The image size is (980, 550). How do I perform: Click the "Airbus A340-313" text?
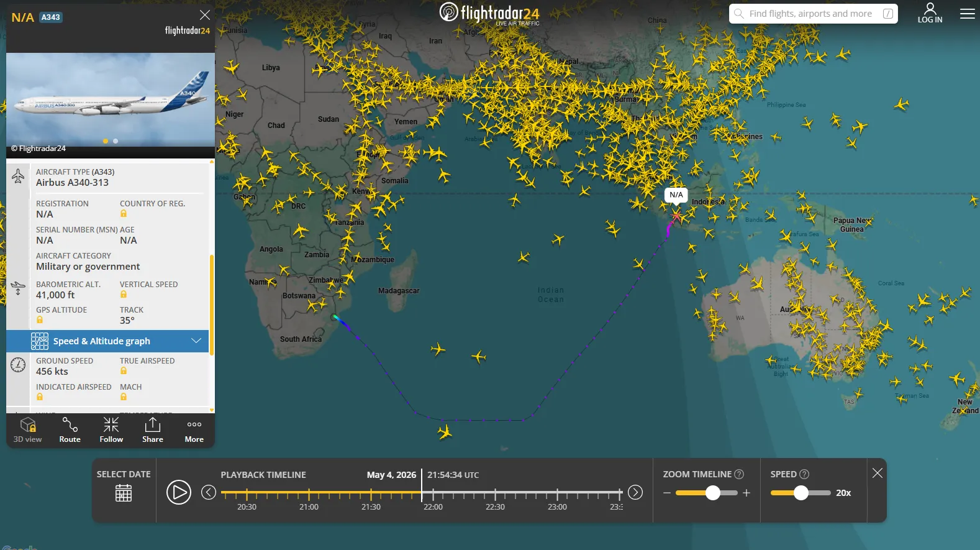[x=72, y=183]
